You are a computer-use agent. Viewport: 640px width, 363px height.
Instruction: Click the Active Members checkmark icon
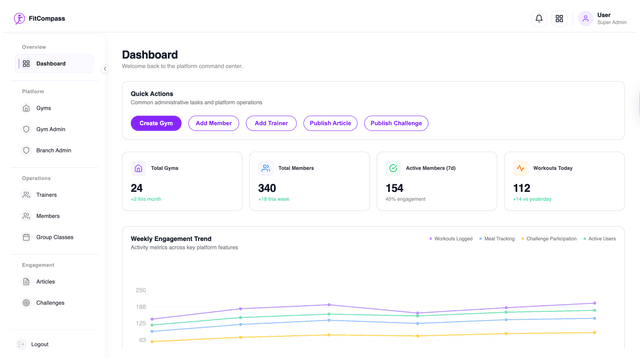393,168
